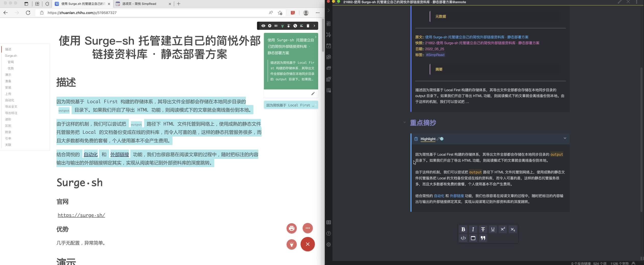The height and width of the screenshot is (265, 644).
Task: Click the light-blue annotation card 因为简悦基于 Local First
Action: pyautogui.click(x=291, y=105)
